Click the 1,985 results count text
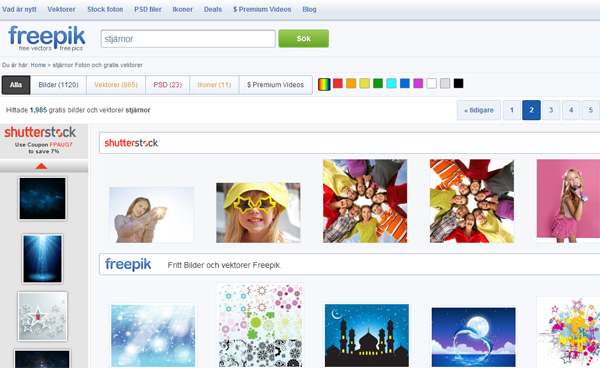Image resolution: width=600 pixels, height=368 pixels. (x=38, y=110)
